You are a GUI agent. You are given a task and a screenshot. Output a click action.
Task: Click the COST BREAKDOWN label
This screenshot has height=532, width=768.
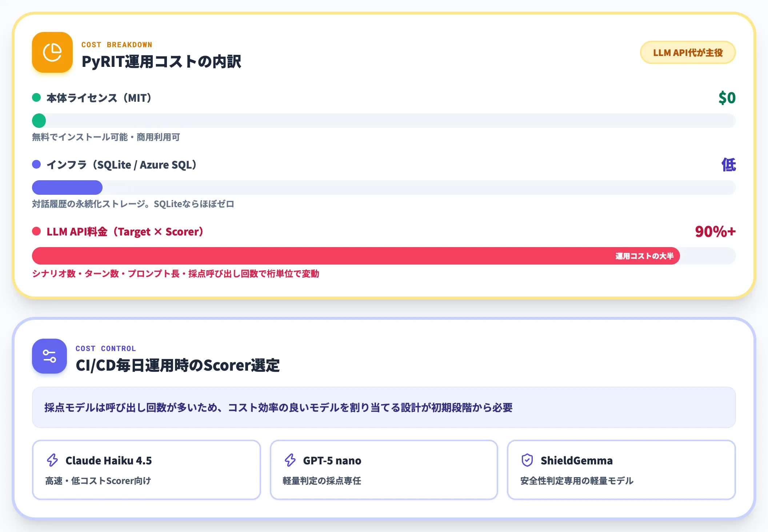pyautogui.click(x=117, y=45)
